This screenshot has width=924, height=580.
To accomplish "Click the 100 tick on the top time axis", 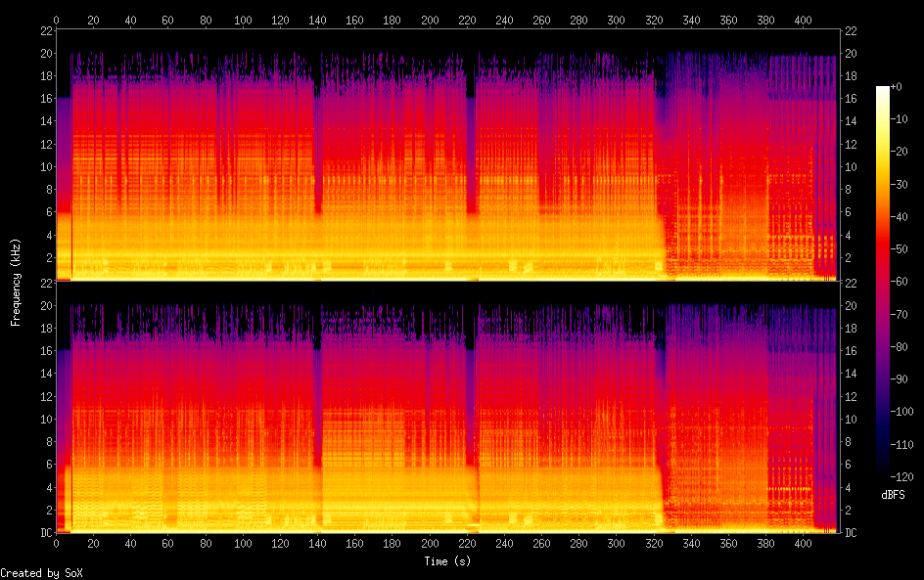I will [x=243, y=19].
